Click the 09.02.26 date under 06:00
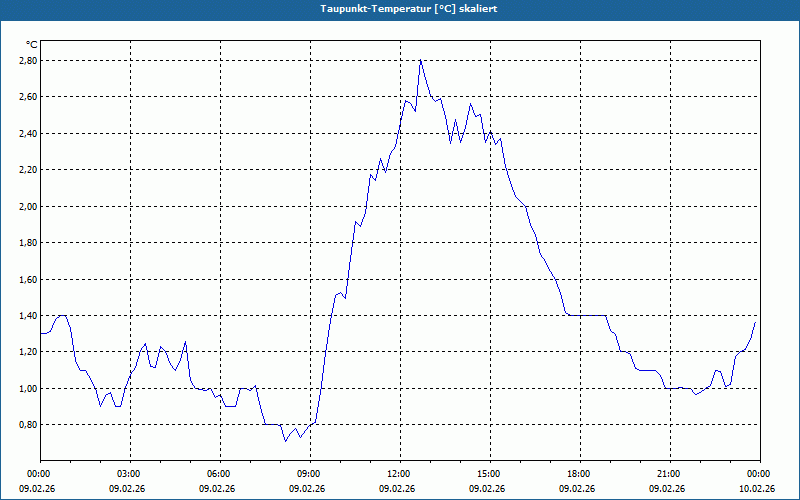 coord(217,489)
